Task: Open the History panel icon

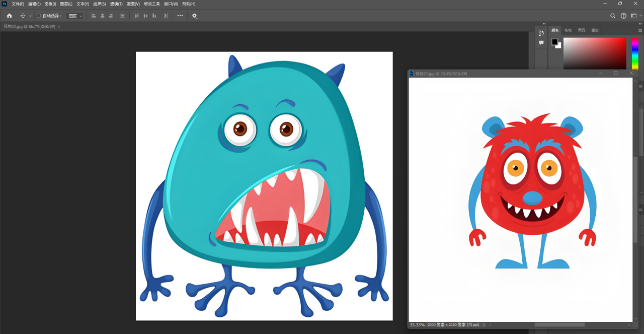Action: coord(541,33)
